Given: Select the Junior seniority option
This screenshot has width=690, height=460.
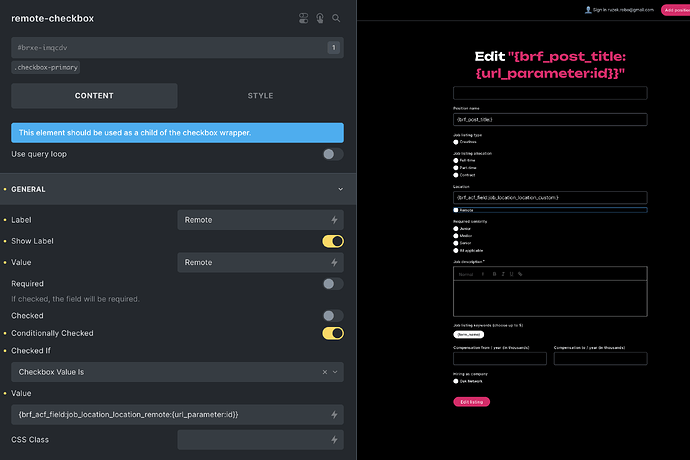Looking at the screenshot, I should 456,228.
